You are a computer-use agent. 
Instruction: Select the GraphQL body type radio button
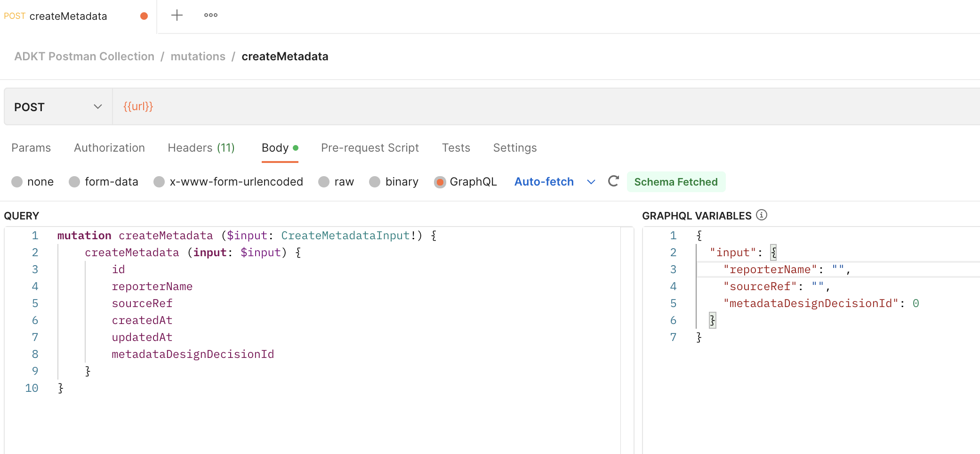(x=440, y=182)
